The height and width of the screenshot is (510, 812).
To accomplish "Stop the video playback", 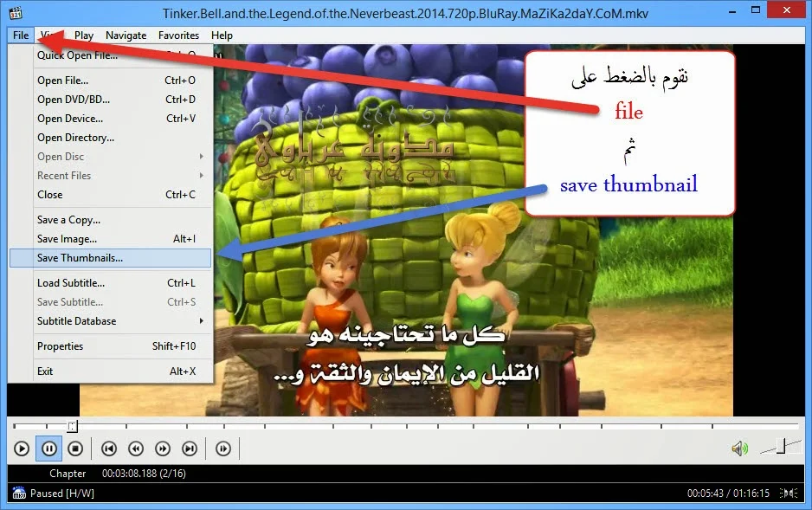I will 75,449.
